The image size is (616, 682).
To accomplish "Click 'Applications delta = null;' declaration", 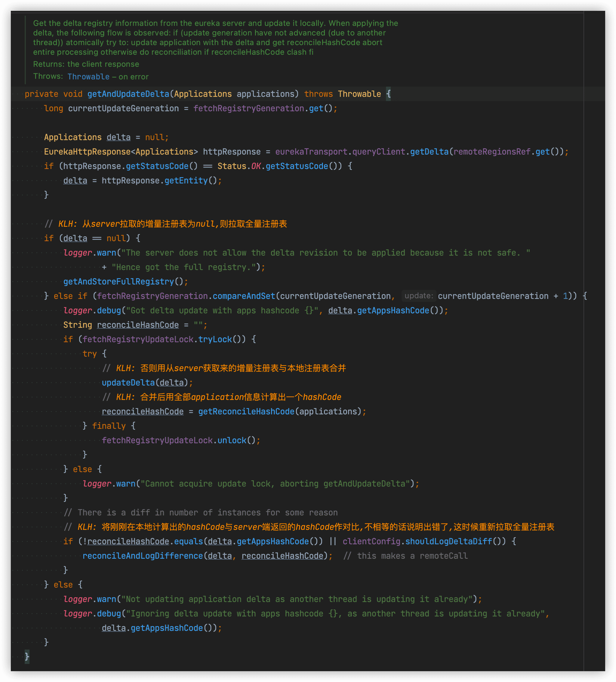I will (x=106, y=137).
